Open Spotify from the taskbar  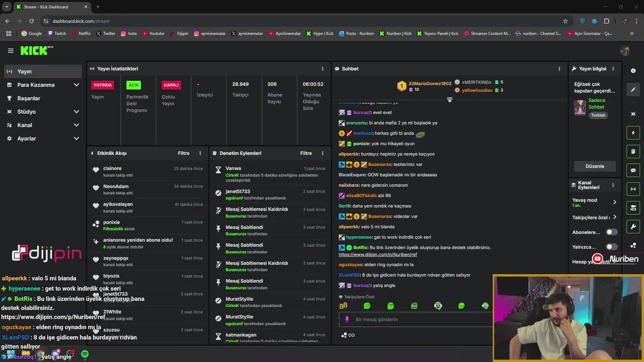(85, 354)
